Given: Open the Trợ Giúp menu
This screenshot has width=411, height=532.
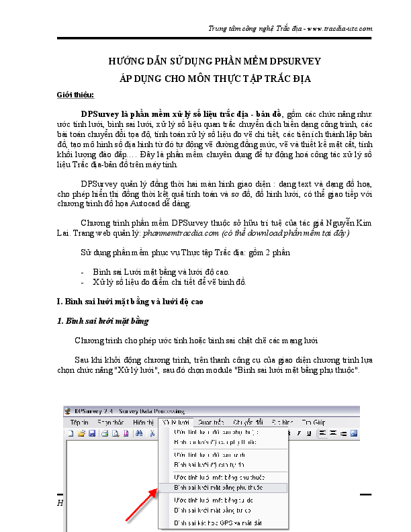Looking at the screenshot, I should click(x=314, y=423).
